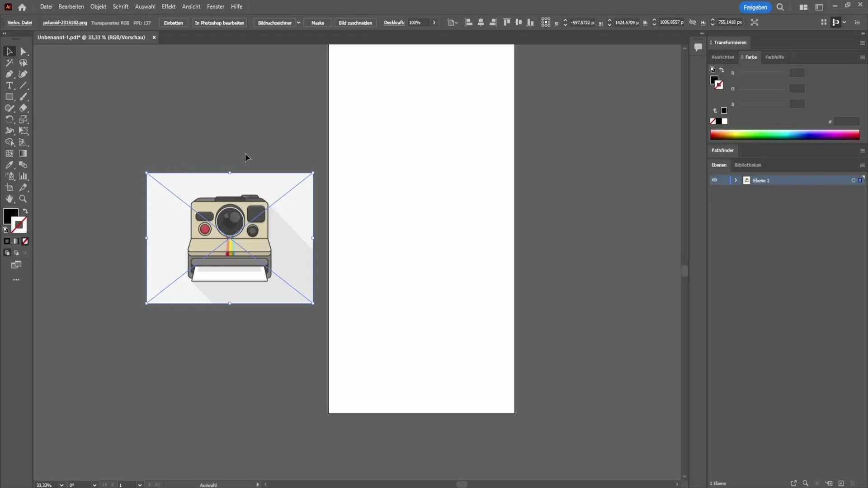Select the Zoom tool

pos(24,199)
